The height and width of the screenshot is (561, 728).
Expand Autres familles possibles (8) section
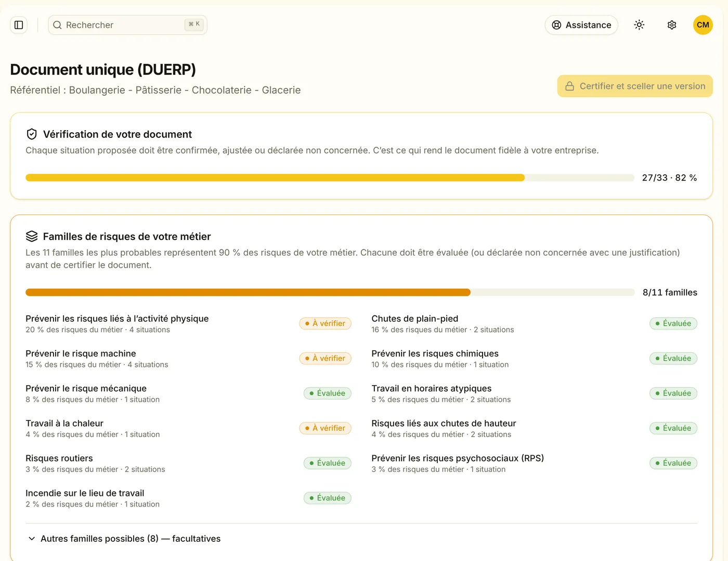tap(124, 539)
